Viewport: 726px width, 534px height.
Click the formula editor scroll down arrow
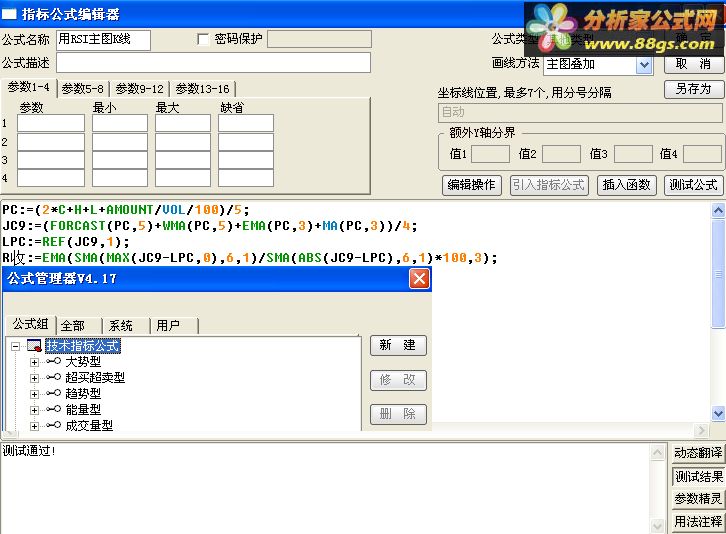(718, 413)
